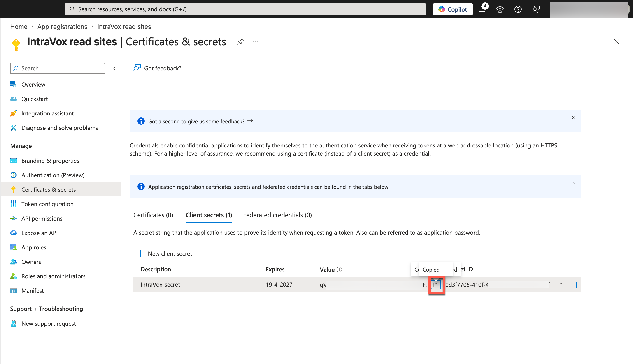Image resolution: width=633 pixels, height=364 pixels.
Task: Open the help question mark icon
Action: point(518,9)
